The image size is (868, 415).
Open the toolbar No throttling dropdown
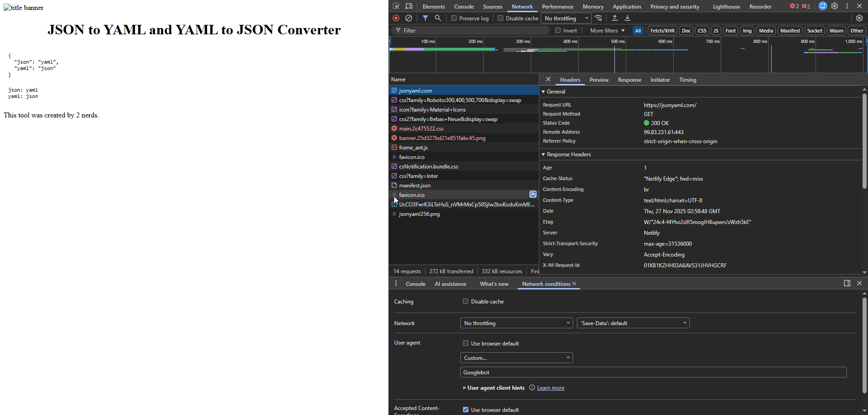pos(566,18)
